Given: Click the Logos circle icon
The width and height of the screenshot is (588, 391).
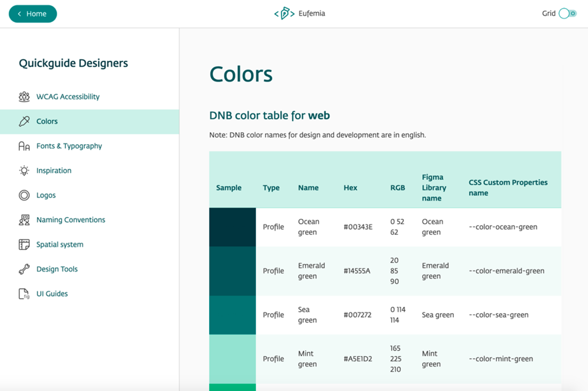Looking at the screenshot, I should [x=24, y=195].
